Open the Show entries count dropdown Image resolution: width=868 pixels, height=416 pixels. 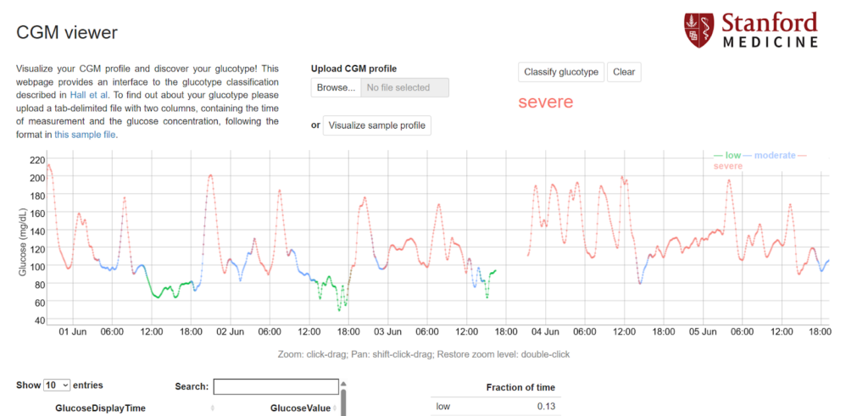[x=58, y=385]
